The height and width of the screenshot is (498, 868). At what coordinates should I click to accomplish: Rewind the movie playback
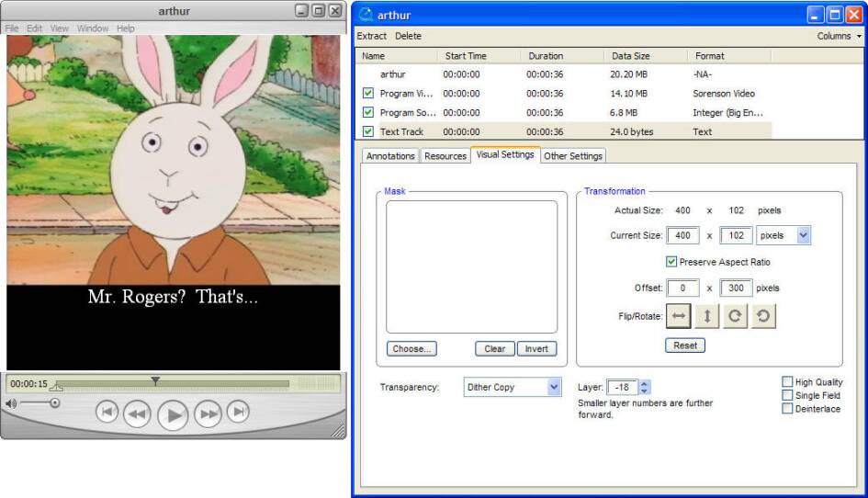coord(137,413)
